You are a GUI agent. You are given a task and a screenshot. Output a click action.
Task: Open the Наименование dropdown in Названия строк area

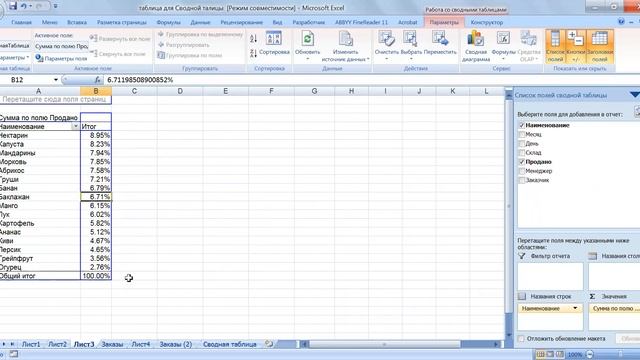(575, 308)
